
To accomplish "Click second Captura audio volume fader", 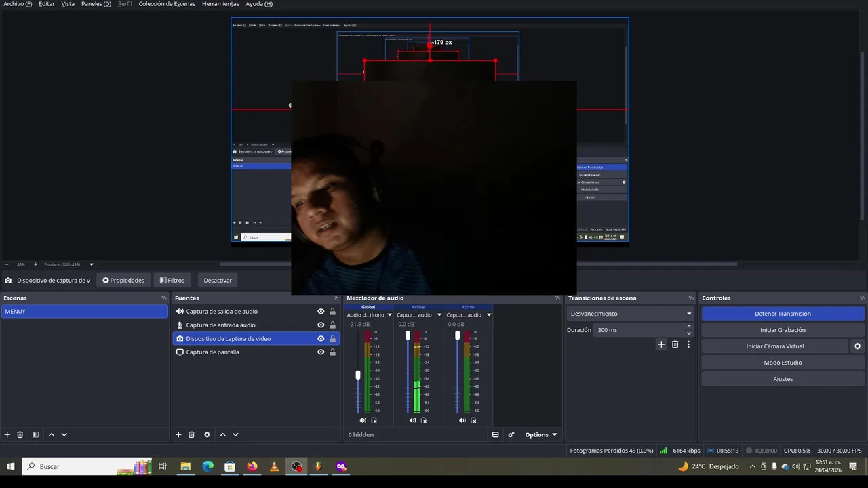I will [408, 335].
